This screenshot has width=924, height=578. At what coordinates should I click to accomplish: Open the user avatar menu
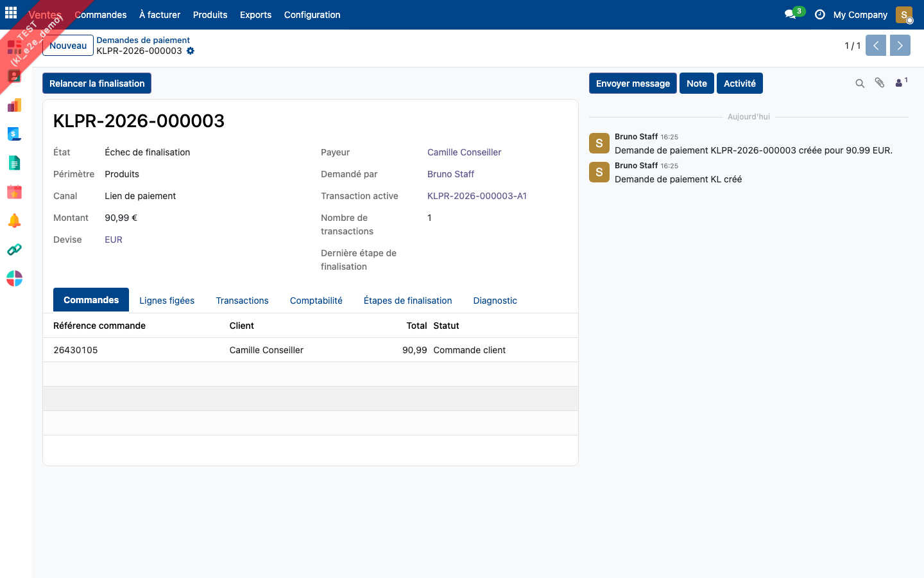(x=904, y=15)
